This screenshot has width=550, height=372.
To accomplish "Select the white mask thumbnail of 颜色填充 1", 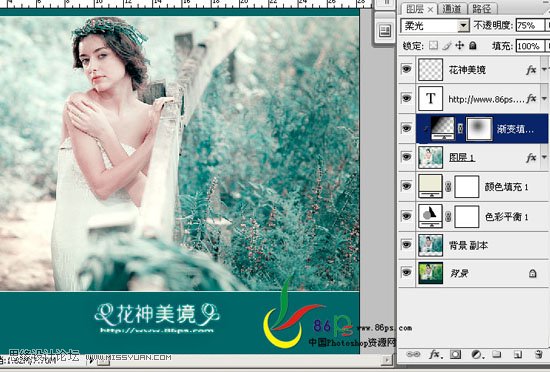I will tap(467, 187).
